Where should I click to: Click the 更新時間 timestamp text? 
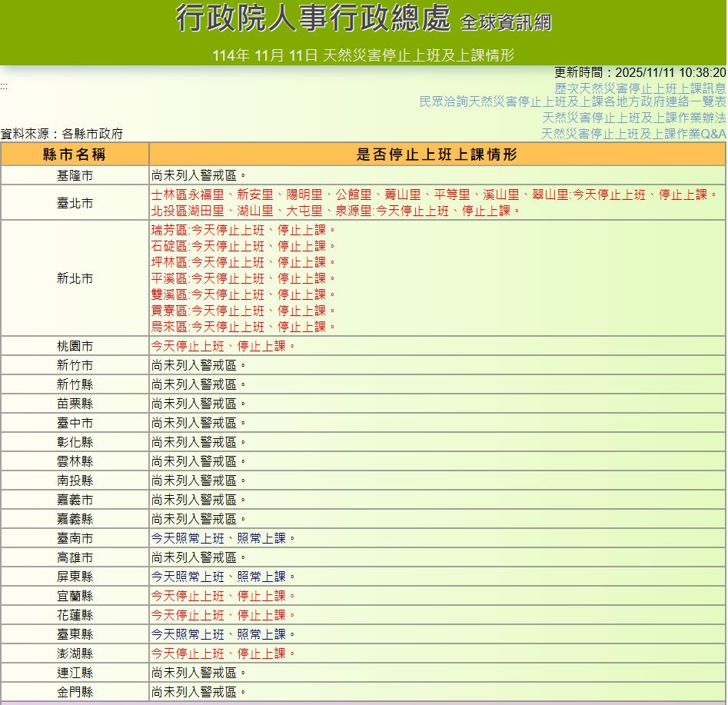tap(640, 72)
